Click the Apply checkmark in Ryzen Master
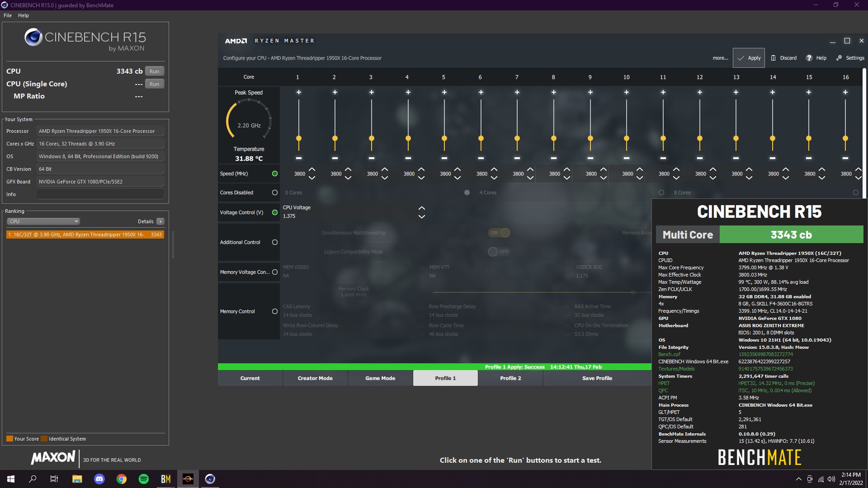 (749, 58)
